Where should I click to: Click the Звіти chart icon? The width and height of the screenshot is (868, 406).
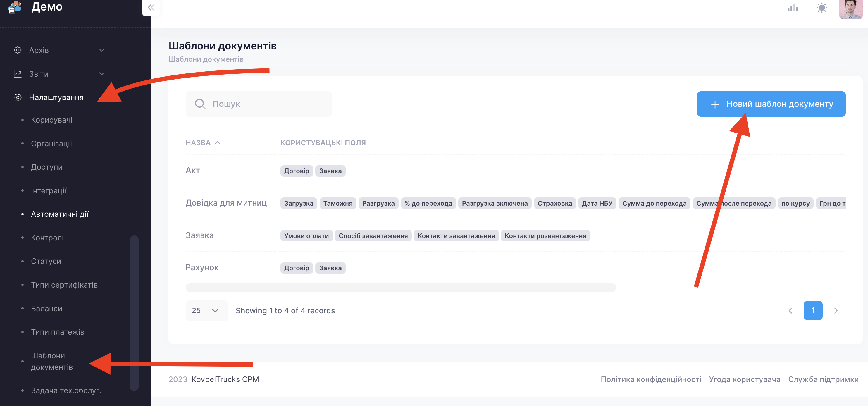[x=18, y=74]
